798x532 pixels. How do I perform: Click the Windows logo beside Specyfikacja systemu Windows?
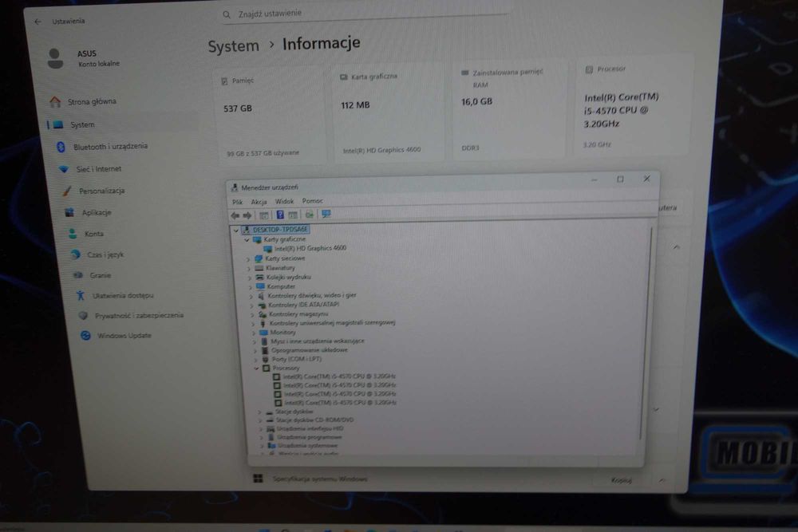click(259, 478)
